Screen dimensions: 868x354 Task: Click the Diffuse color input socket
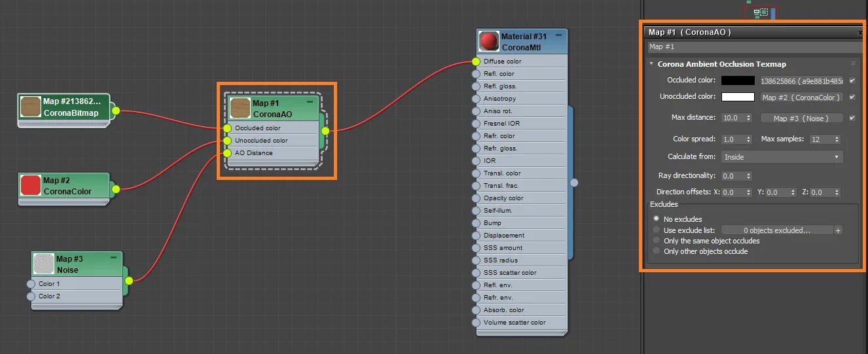click(476, 62)
